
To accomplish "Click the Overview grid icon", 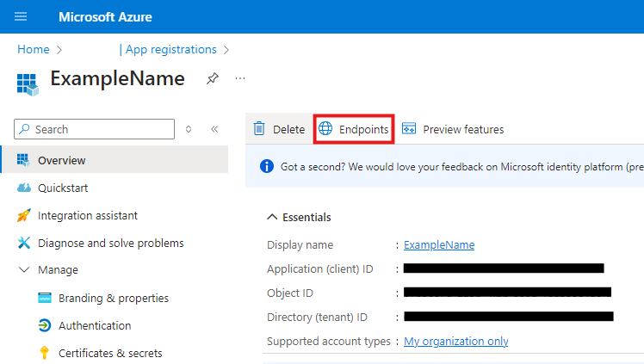I will 23,160.
